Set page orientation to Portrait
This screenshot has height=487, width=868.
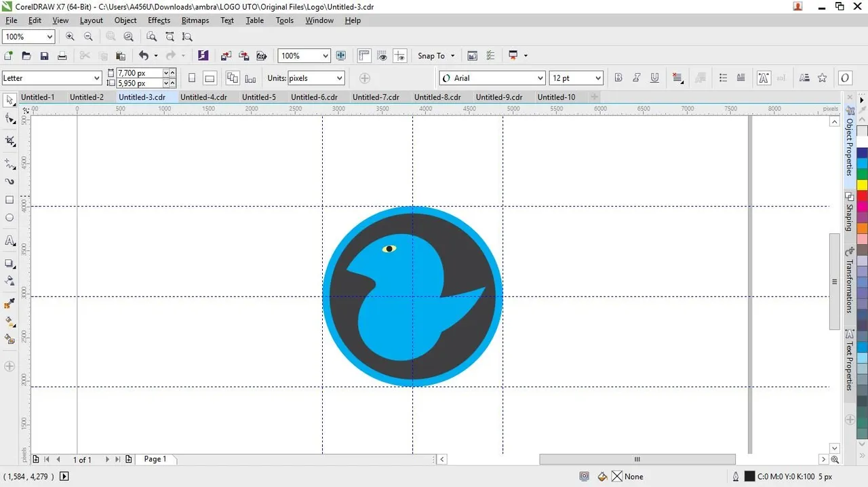[x=192, y=78]
